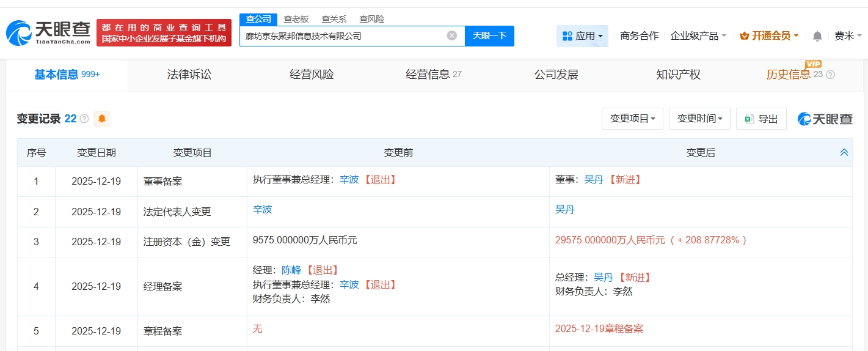Screen dimensions: 868x351
Task: Click the orange change-record alert bell
Action: click(x=101, y=119)
